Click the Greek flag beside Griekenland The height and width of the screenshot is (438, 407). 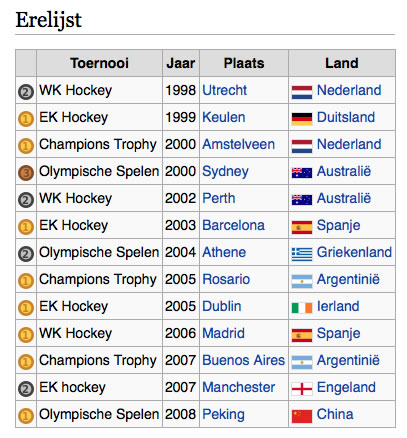click(302, 254)
